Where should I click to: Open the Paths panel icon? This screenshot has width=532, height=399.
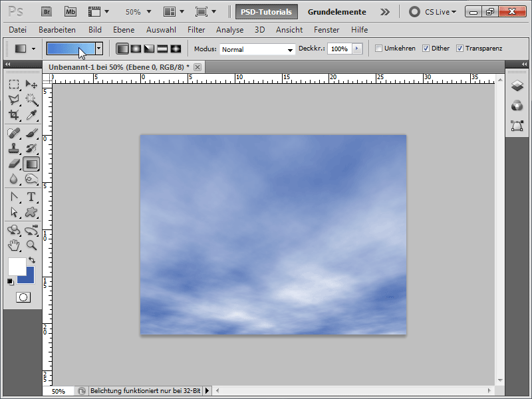tap(517, 126)
